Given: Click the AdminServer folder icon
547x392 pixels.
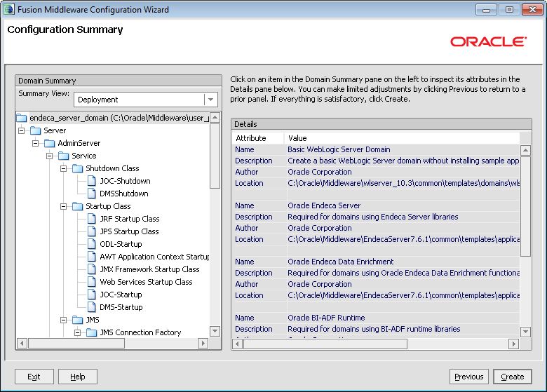Looking at the screenshot, I should pos(50,143).
